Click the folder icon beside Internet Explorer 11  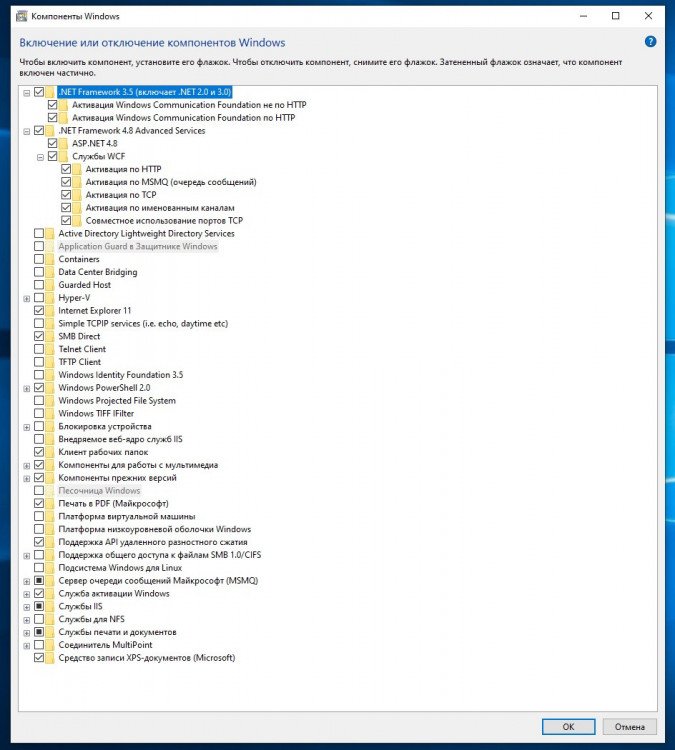pos(50,310)
